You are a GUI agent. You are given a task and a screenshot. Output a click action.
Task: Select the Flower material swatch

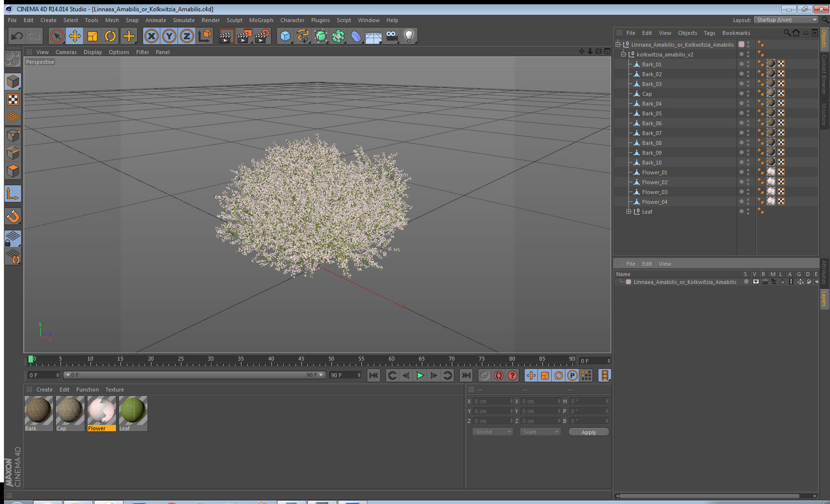[101, 414]
